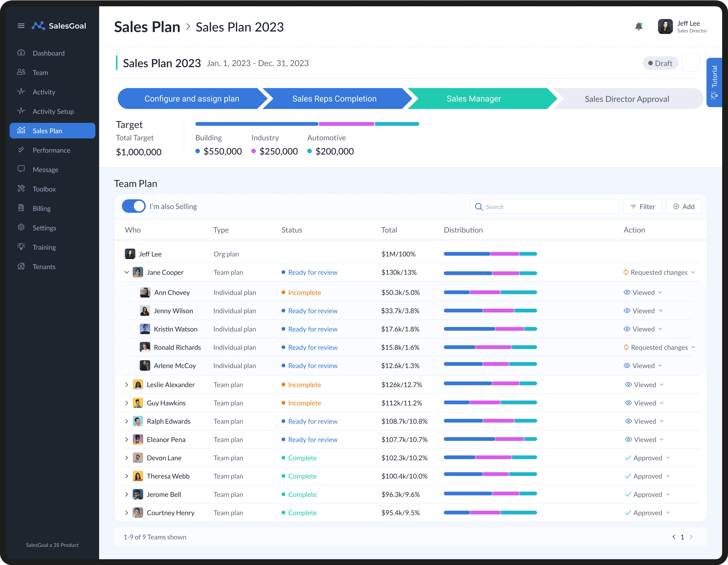
Task: Open Approved dropdown for Devon Lane
Action: [x=668, y=458]
